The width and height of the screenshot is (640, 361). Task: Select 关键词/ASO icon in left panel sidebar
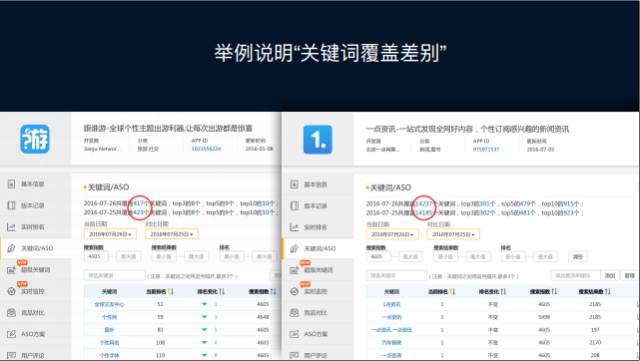pyautogui.click(x=11, y=248)
